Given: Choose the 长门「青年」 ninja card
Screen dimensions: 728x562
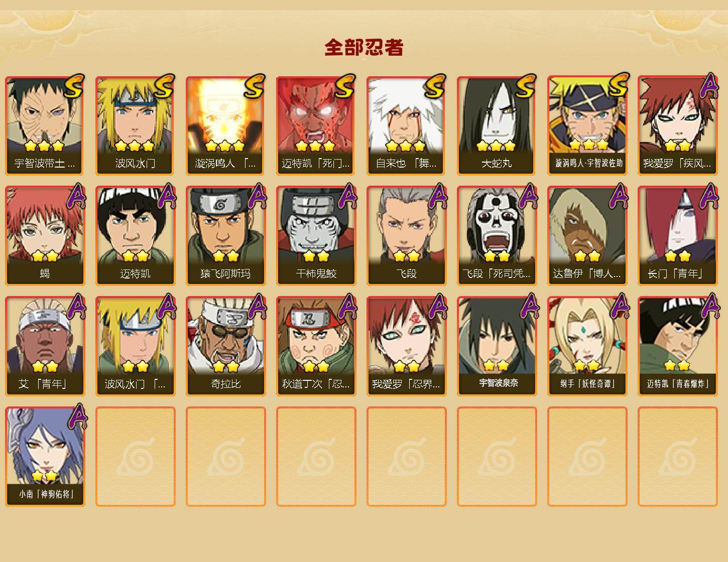Looking at the screenshot, I should click(x=677, y=236).
